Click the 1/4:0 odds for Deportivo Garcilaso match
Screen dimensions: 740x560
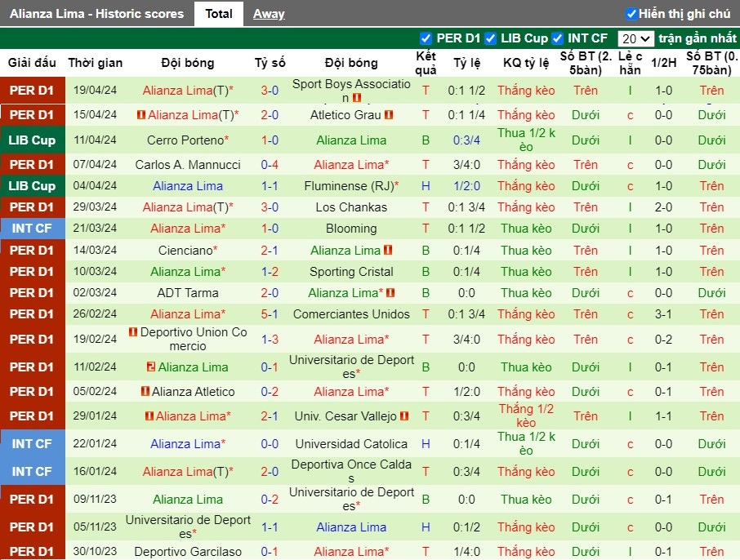[466, 552]
